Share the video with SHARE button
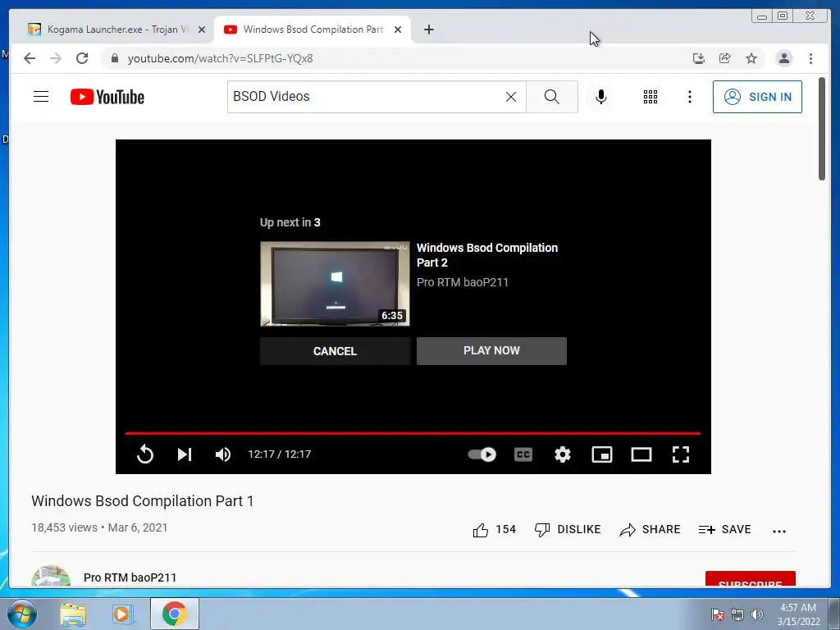 point(650,530)
